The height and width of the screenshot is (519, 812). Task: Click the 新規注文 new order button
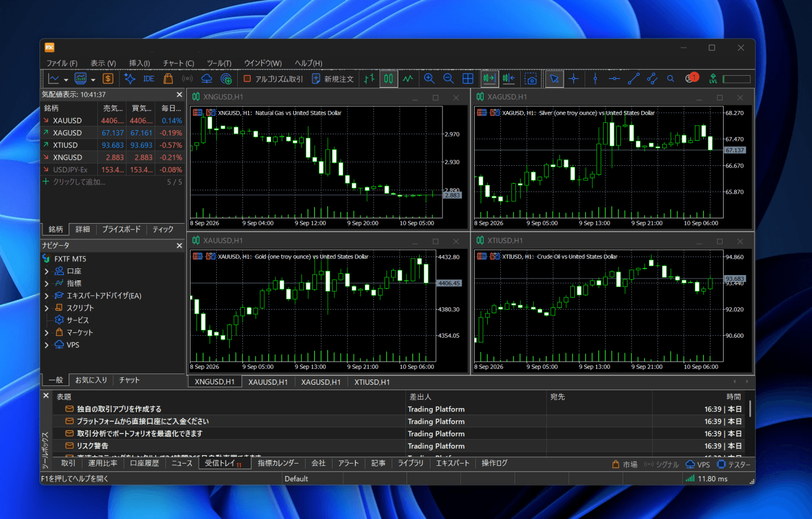[x=333, y=79]
